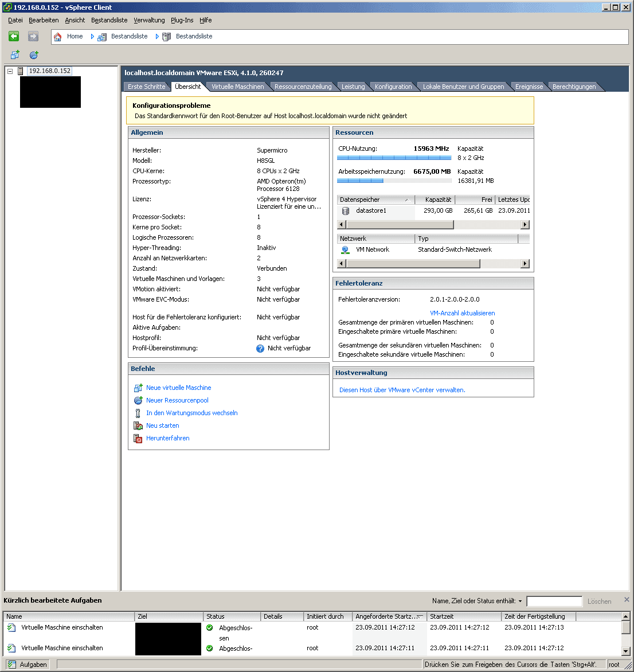The width and height of the screenshot is (634, 672).
Task: Close the recent tasks panel
Action: 627,600
